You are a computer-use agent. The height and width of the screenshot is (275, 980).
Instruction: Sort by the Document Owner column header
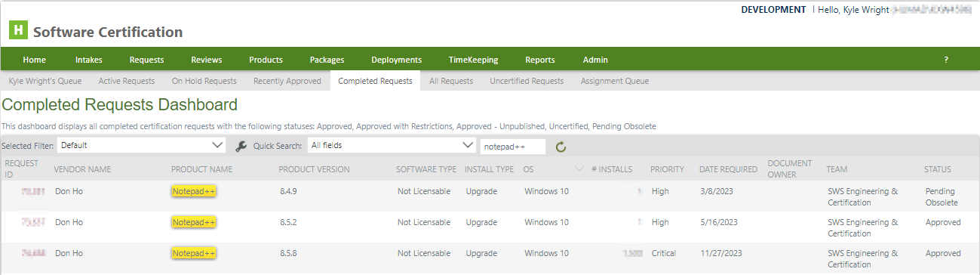[x=790, y=169]
